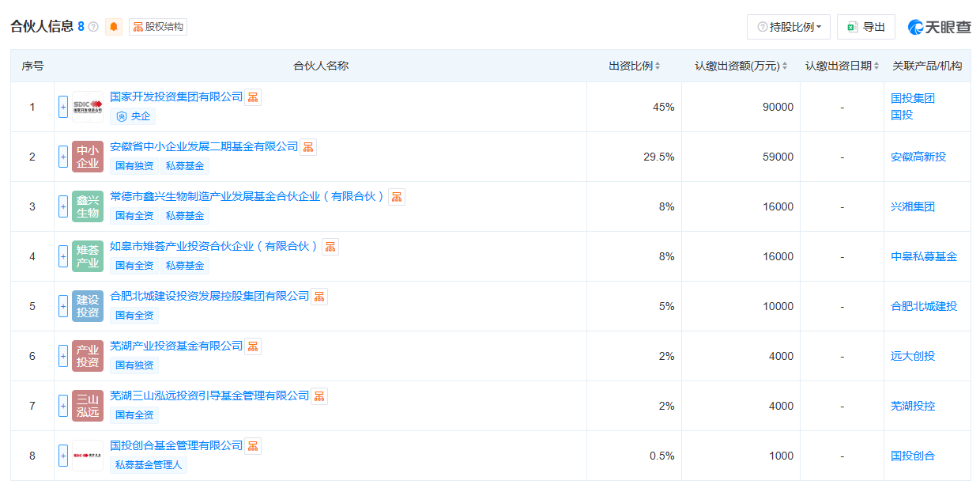Click 私募基金 tag under 常德市鑫兴生物制造

coord(185,216)
